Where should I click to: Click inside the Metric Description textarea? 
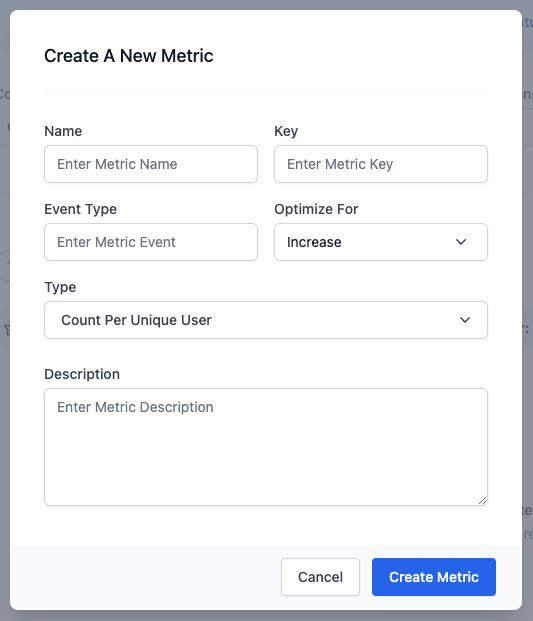click(x=266, y=447)
